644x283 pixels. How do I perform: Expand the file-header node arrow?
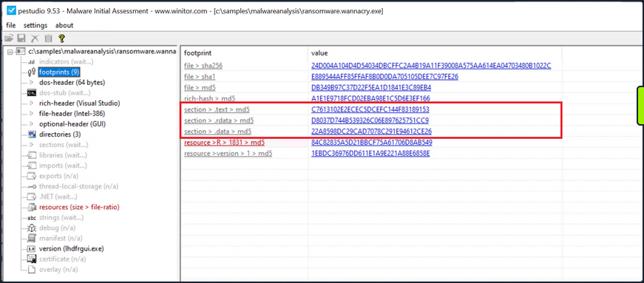point(31,114)
